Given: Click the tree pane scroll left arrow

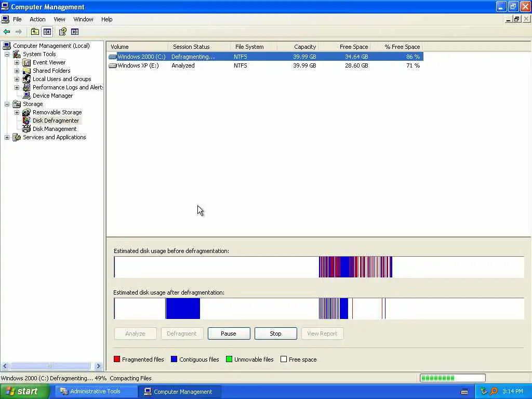Looking at the screenshot, I should [x=5, y=366].
